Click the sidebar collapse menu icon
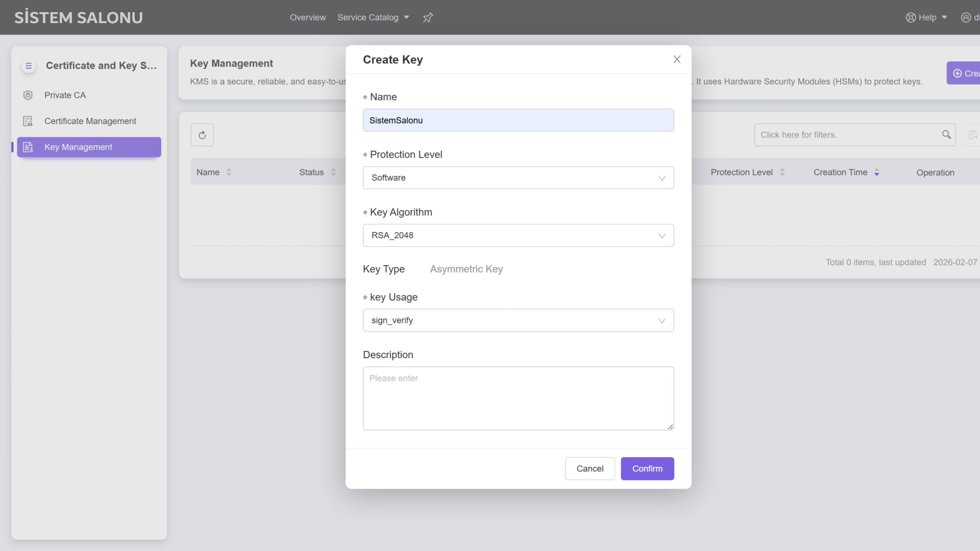Viewport: 980px width, 551px height. [x=29, y=66]
